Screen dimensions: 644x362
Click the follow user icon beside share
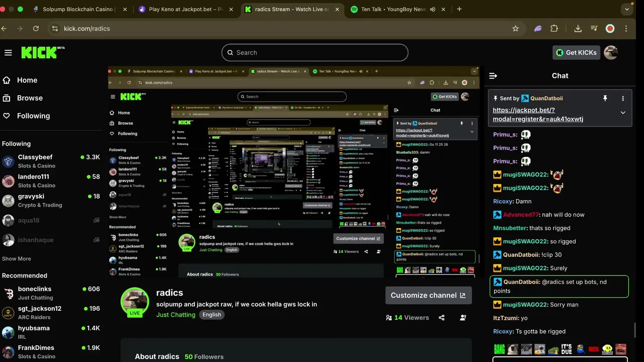(463, 318)
